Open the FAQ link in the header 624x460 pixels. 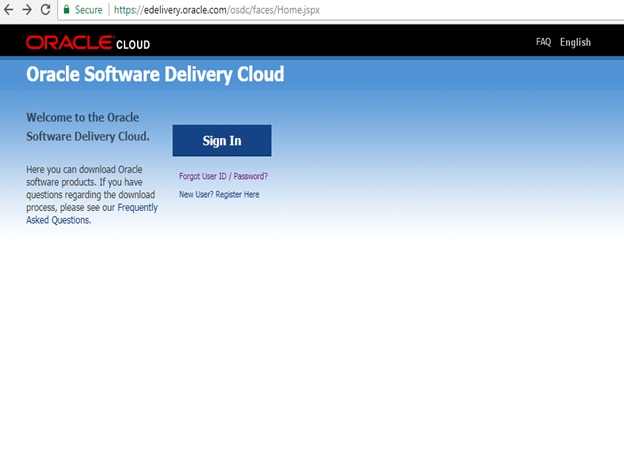point(543,42)
